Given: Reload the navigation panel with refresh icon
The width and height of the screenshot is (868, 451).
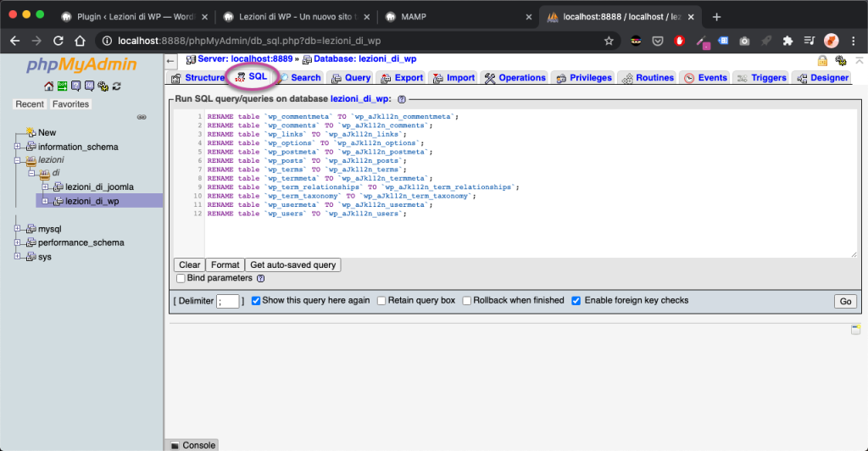Looking at the screenshot, I should [116, 86].
